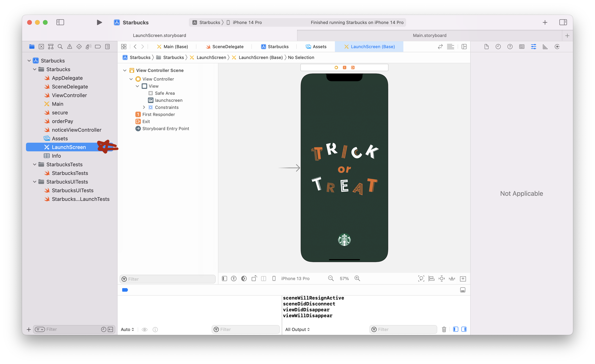Open the Issue navigator warning icon
This screenshot has height=364, width=595.
69,47
